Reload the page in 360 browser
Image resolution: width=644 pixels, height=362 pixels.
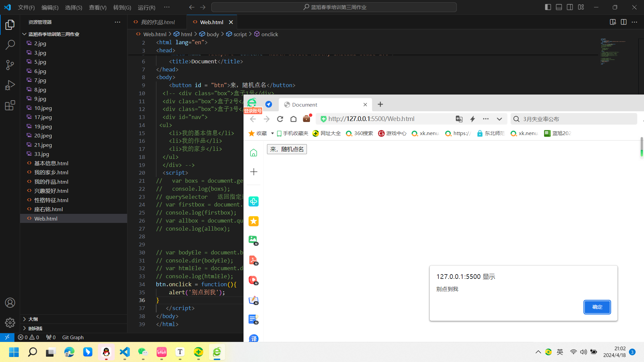click(x=280, y=119)
